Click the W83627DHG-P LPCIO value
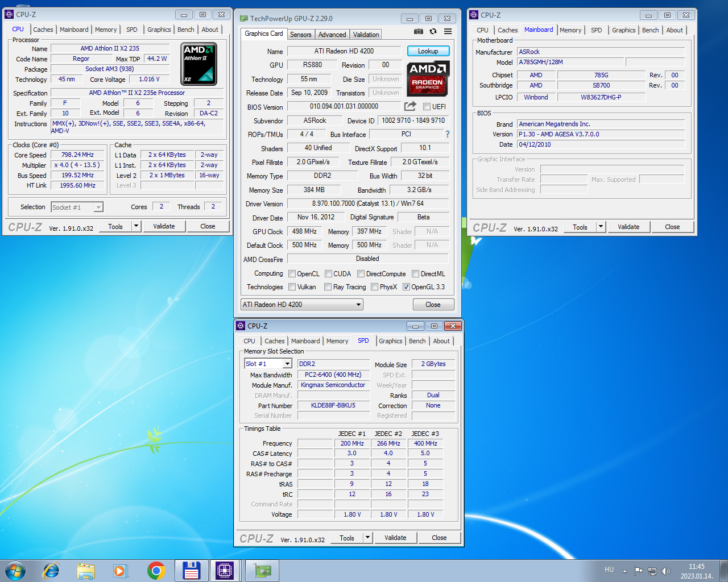 (x=601, y=97)
